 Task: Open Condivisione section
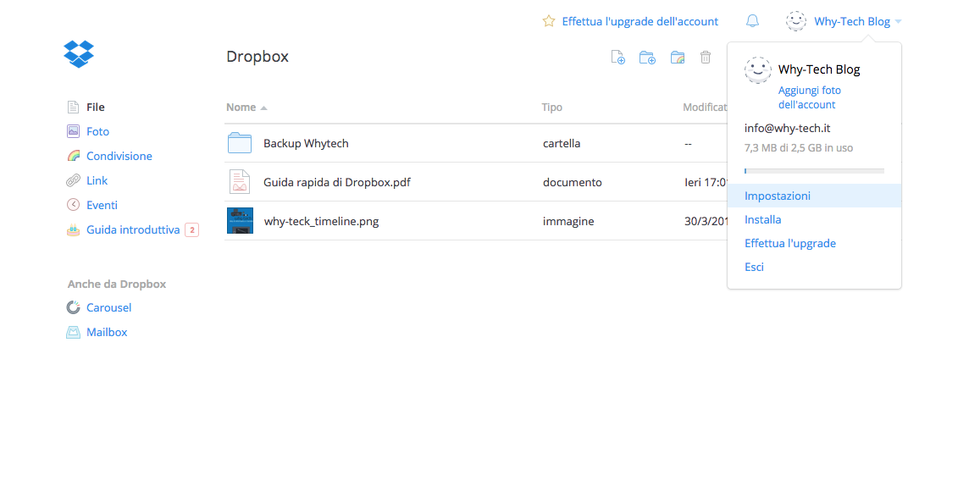click(119, 156)
